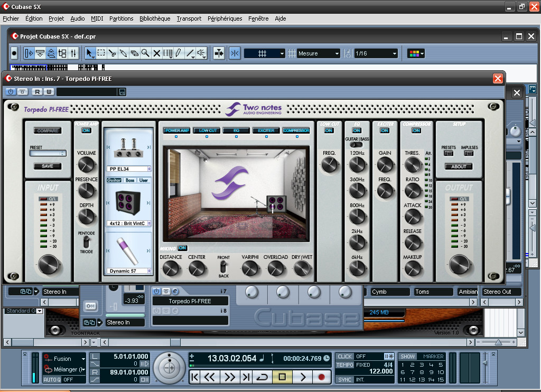
Task: Open the Transport menu
Action: [x=189, y=18]
